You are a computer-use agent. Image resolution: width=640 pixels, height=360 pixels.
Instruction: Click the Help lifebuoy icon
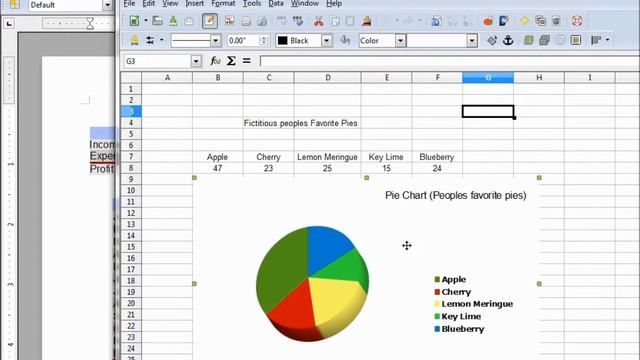click(577, 21)
